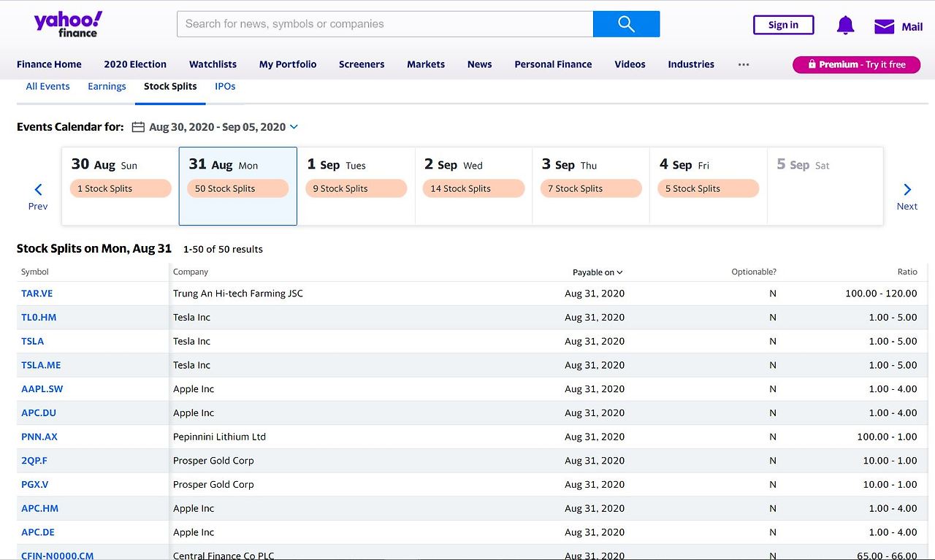The width and height of the screenshot is (935, 560).
Task: Click the Symbol column header
Action: (35, 272)
